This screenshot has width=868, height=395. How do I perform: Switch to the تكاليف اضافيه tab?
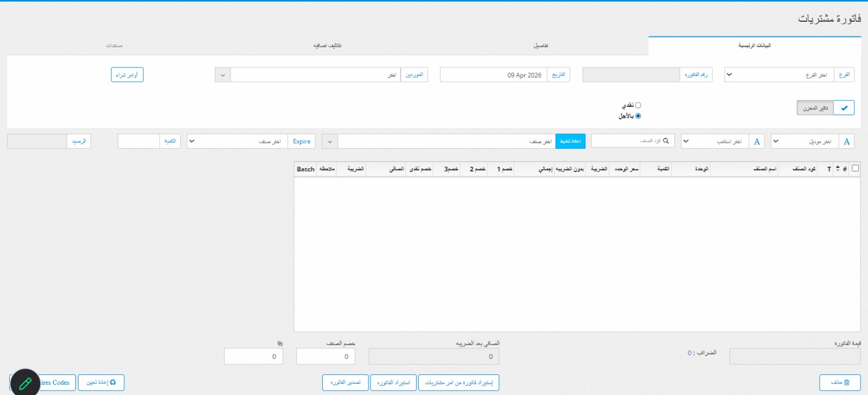[327, 46]
